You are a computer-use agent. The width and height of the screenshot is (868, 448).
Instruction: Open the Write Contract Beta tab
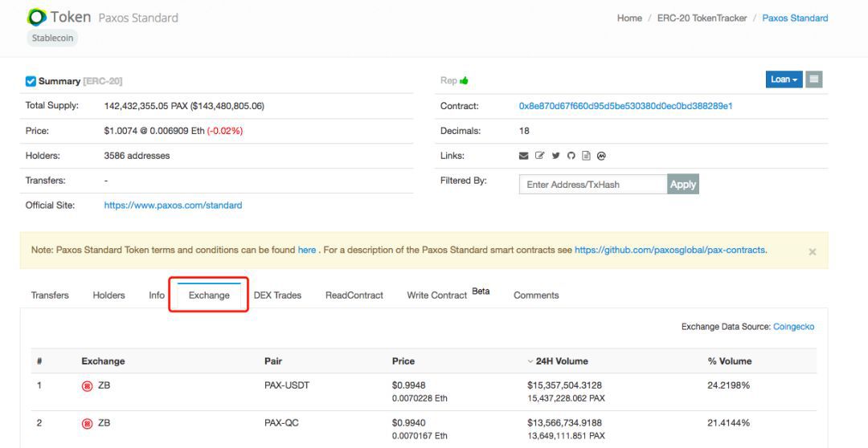point(448,294)
